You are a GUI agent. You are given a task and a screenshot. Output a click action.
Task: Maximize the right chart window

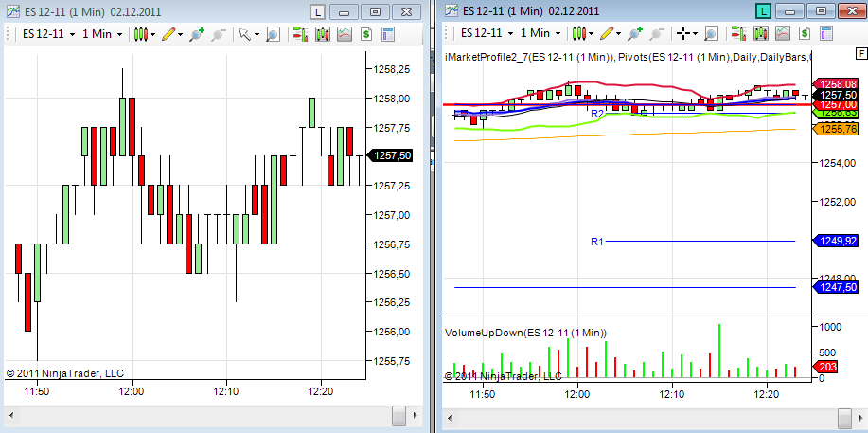click(822, 10)
